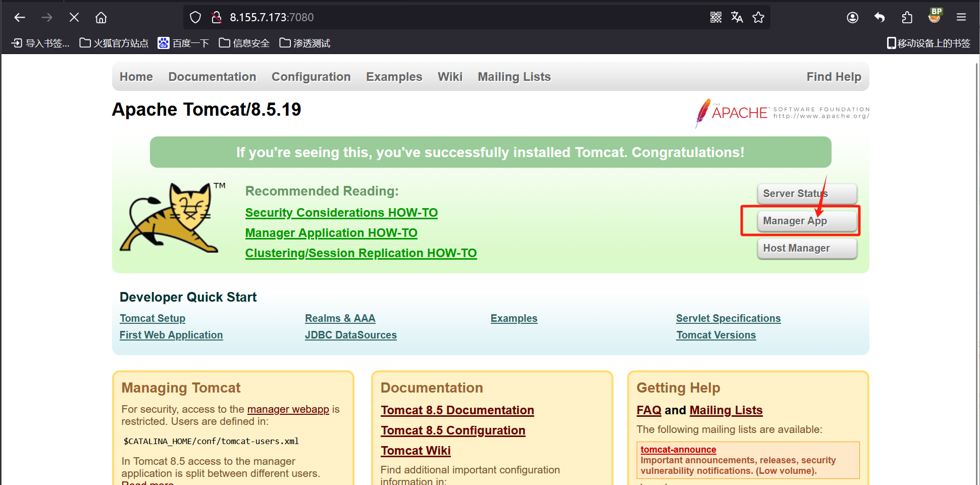980x485 pixels.
Task: Open the 信息安全 bookmarks folder
Action: [244, 43]
